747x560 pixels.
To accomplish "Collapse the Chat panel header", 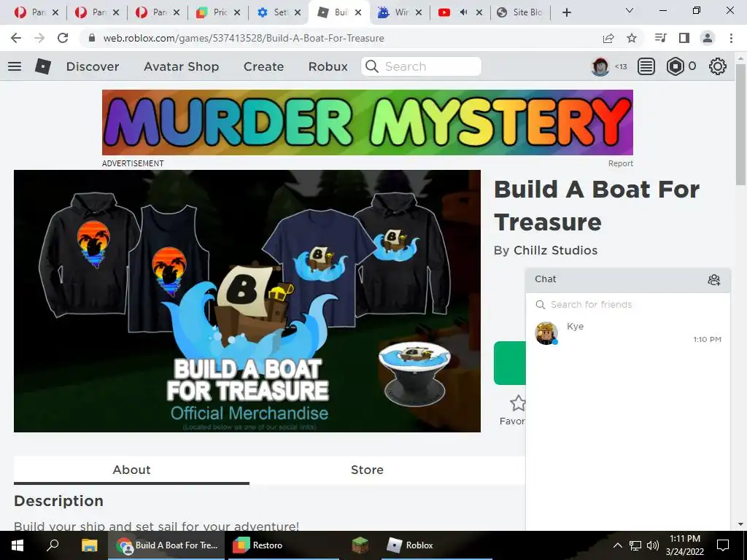I will pyautogui.click(x=628, y=279).
